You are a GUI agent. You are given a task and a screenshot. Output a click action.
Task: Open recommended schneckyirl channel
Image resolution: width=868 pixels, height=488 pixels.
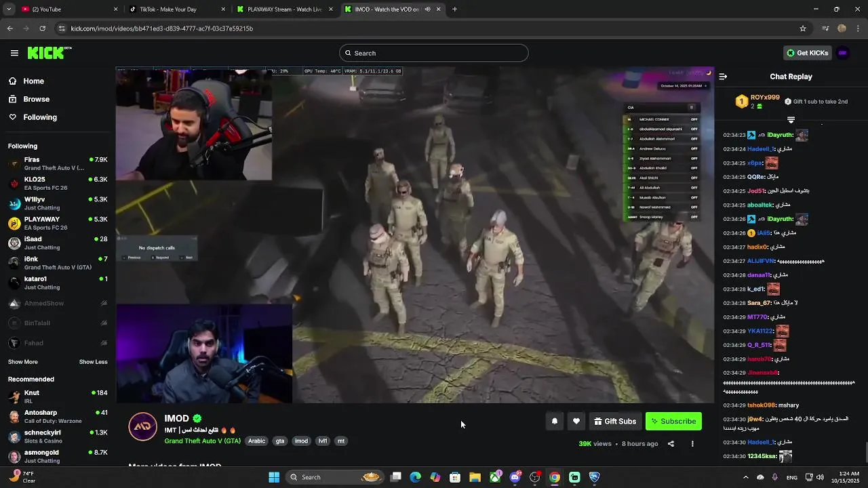tap(58, 436)
